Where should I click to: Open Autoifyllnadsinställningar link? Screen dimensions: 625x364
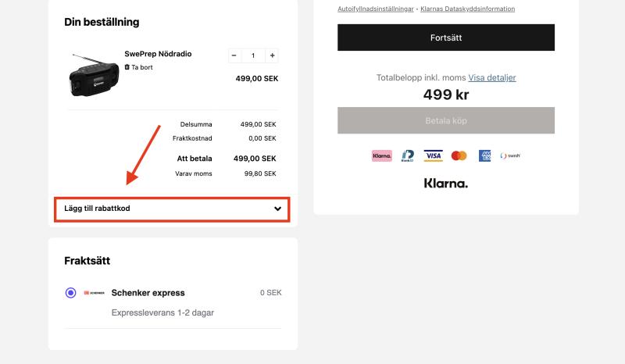[376, 9]
